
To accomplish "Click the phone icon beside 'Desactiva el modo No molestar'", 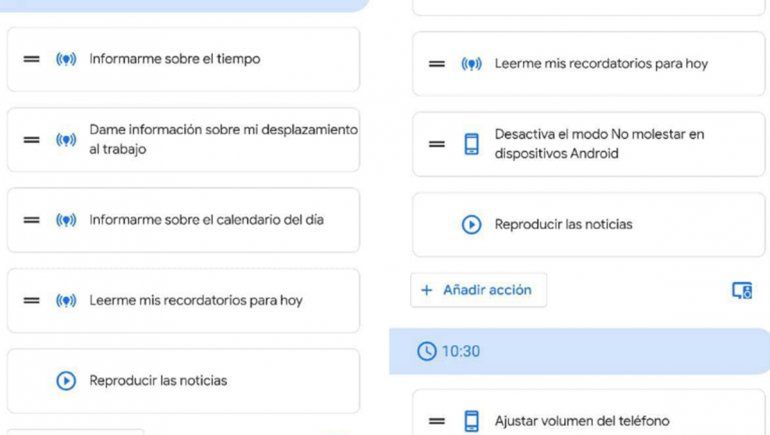I will [x=471, y=144].
